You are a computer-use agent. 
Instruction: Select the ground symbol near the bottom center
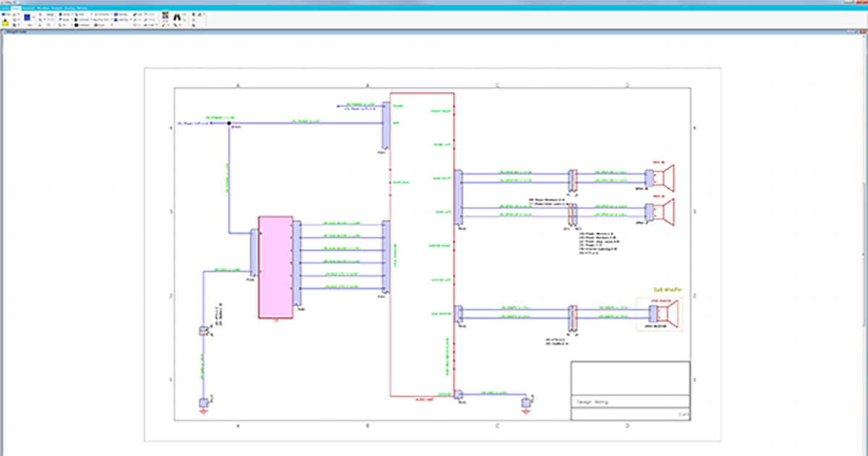[x=526, y=405]
